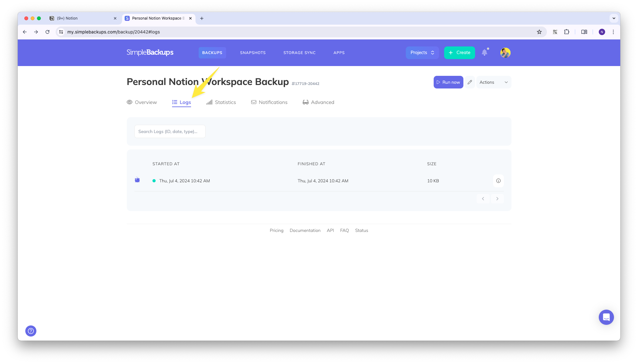This screenshot has height=364, width=638.
Task: Open the Projects dropdown
Action: click(422, 52)
